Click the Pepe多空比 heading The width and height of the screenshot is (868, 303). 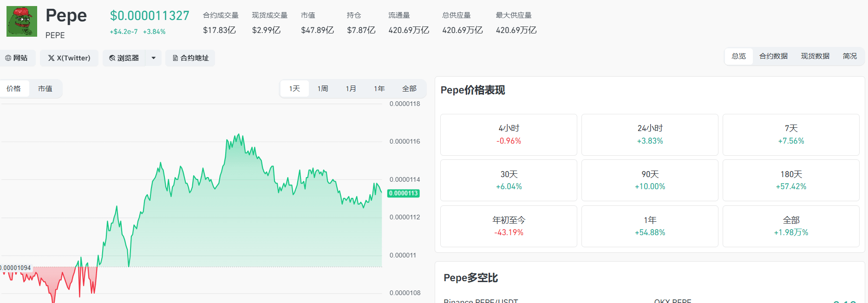tap(470, 278)
